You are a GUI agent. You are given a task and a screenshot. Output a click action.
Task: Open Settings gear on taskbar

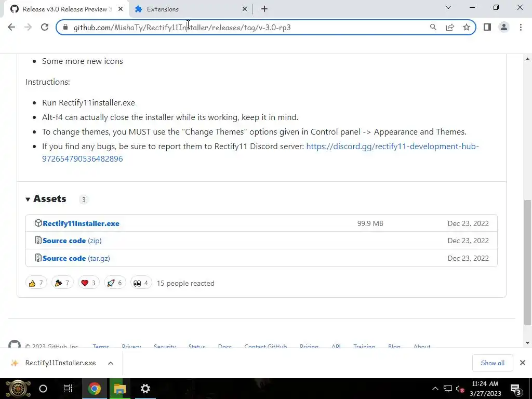145,389
